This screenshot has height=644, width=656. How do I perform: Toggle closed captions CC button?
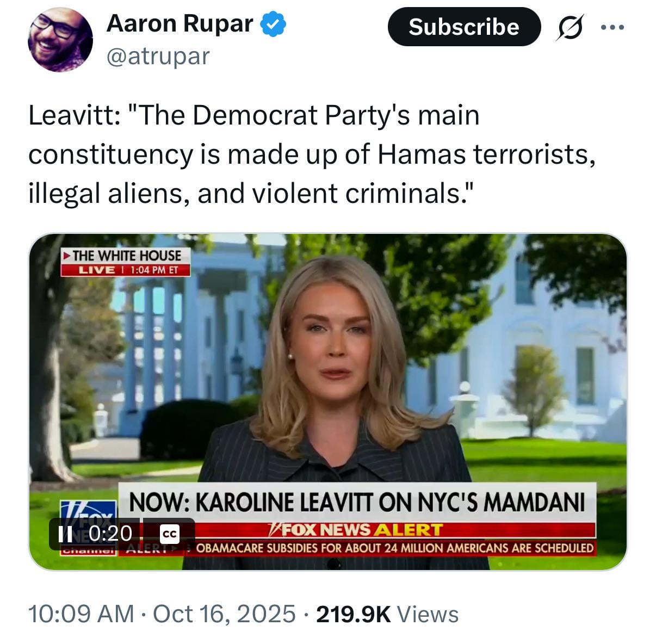(x=170, y=534)
